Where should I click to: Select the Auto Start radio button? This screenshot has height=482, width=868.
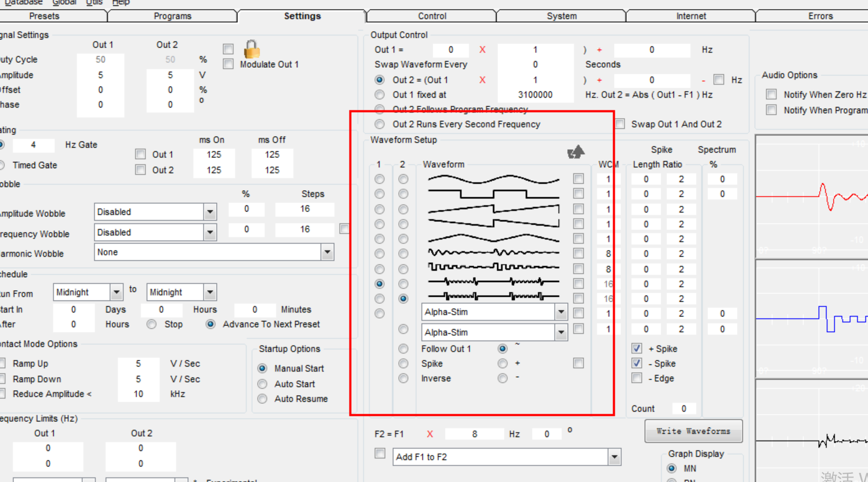tap(263, 384)
